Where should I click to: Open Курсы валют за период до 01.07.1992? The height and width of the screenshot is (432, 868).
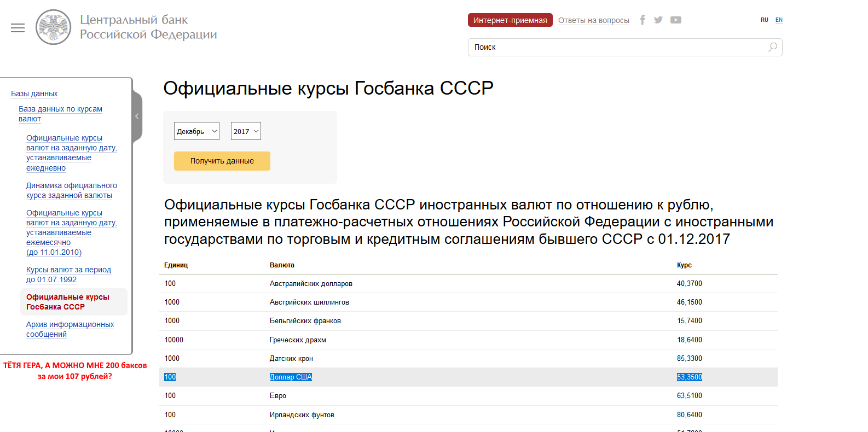(x=68, y=275)
